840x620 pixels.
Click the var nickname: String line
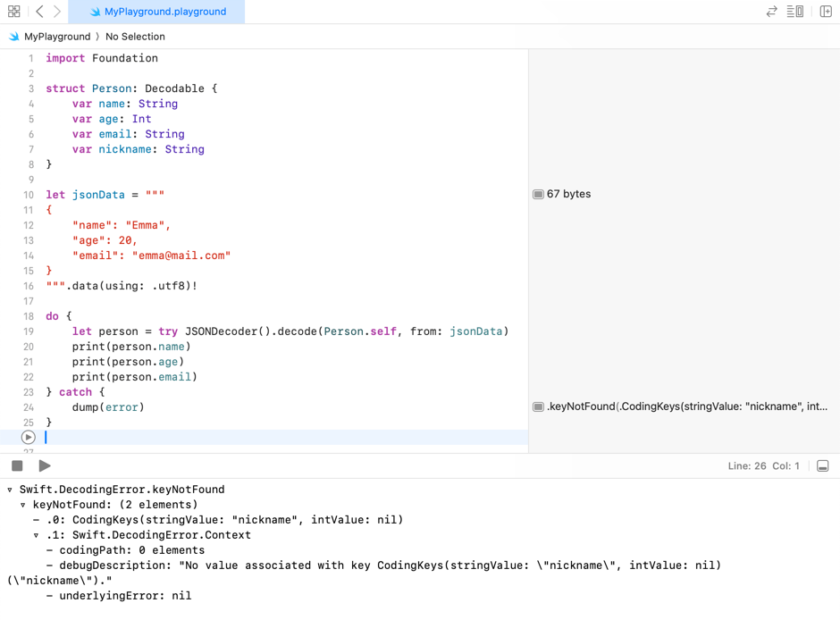[x=139, y=149]
